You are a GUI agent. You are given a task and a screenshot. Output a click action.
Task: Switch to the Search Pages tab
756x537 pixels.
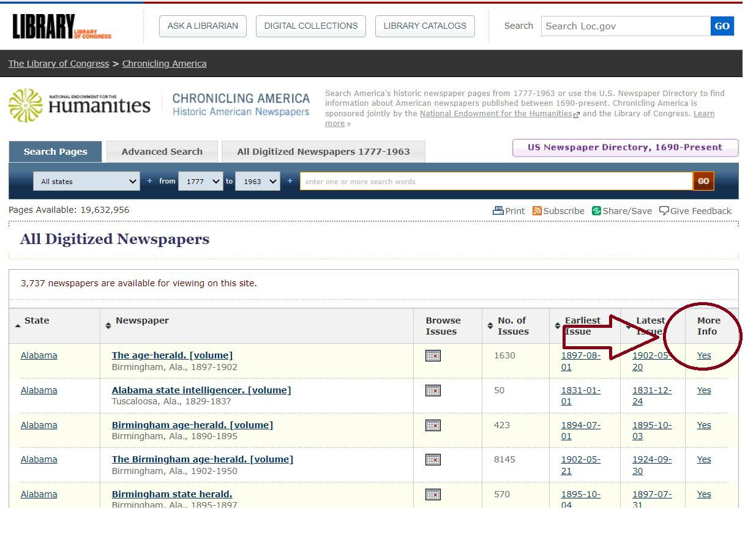(x=55, y=152)
